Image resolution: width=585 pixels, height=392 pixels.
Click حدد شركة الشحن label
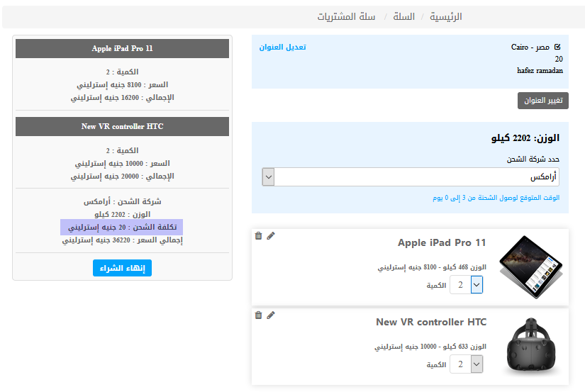533,159
